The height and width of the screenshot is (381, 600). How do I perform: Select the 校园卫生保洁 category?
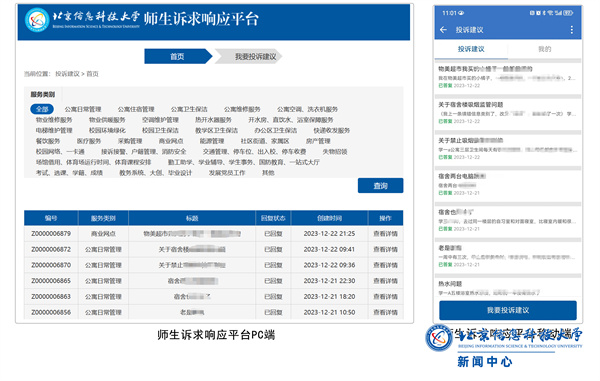pyautogui.click(x=160, y=130)
